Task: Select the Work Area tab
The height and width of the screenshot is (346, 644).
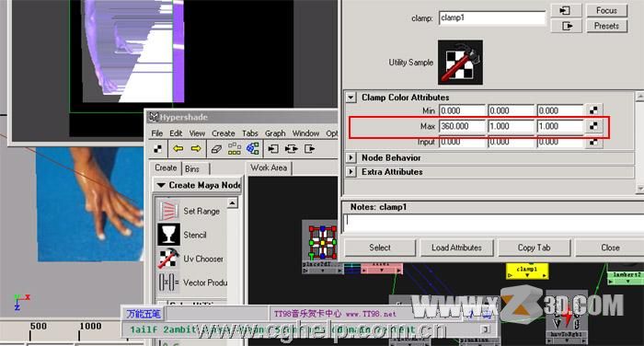Action: pos(269,167)
